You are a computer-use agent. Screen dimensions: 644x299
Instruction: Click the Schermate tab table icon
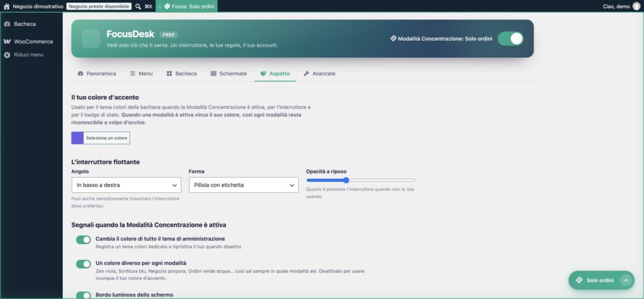coord(214,73)
